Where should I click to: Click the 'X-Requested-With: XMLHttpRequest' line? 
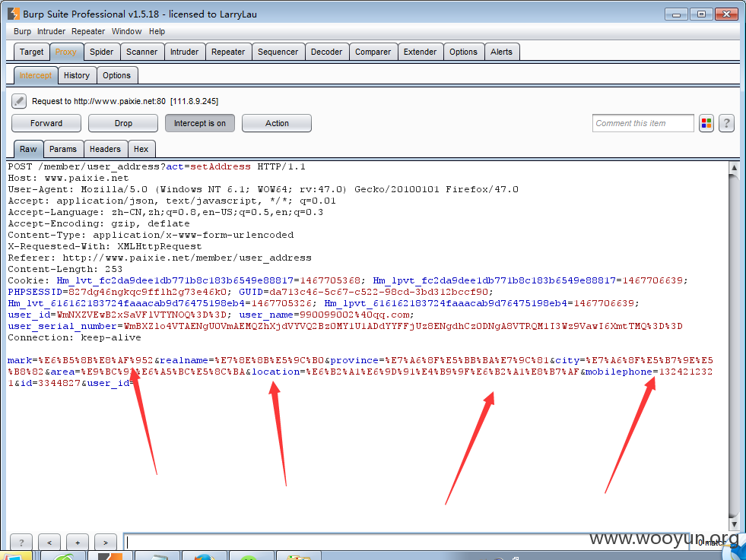click(x=105, y=247)
